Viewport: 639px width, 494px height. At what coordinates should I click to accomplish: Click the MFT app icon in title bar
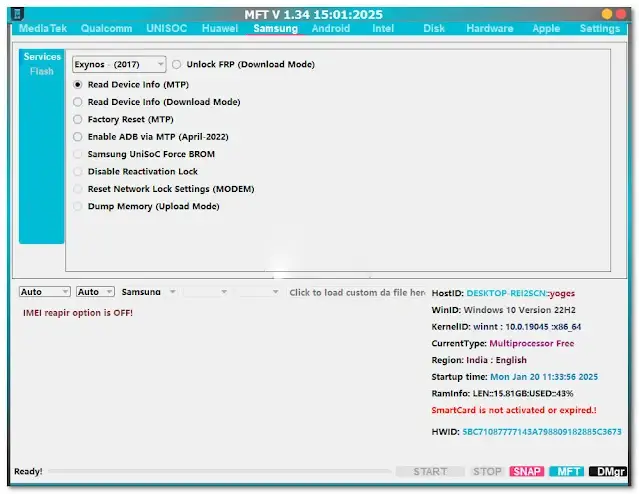[17, 14]
